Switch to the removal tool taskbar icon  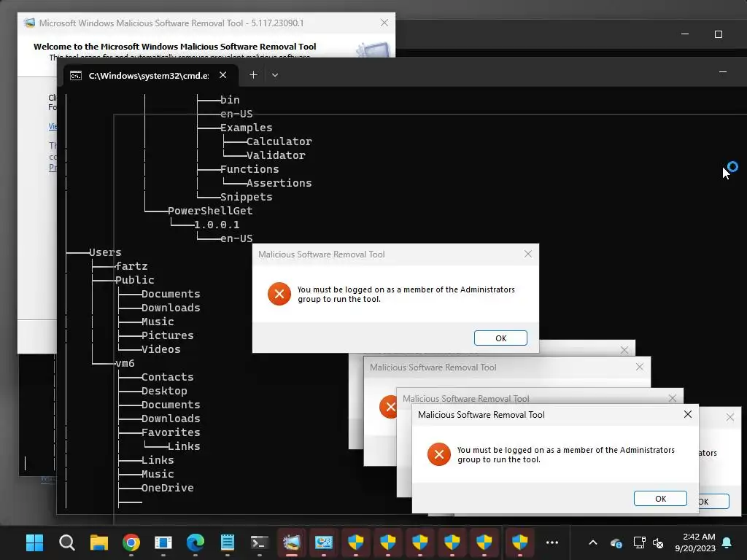pyautogui.click(x=292, y=542)
